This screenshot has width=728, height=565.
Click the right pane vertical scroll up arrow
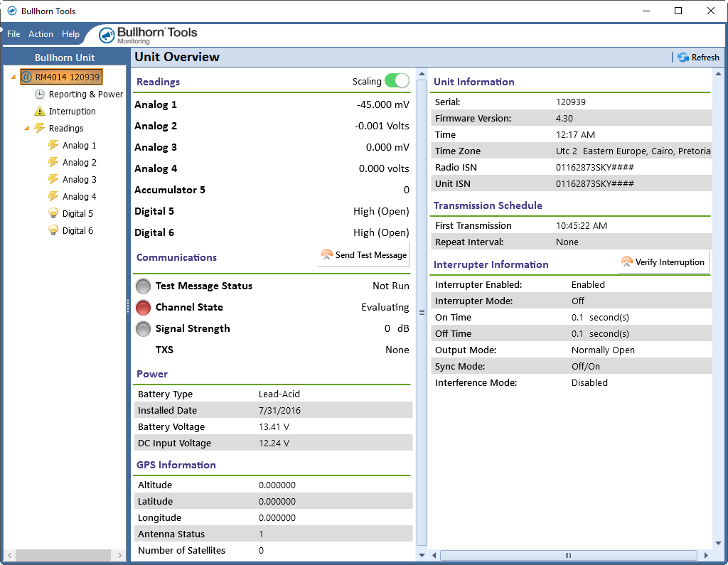click(718, 74)
